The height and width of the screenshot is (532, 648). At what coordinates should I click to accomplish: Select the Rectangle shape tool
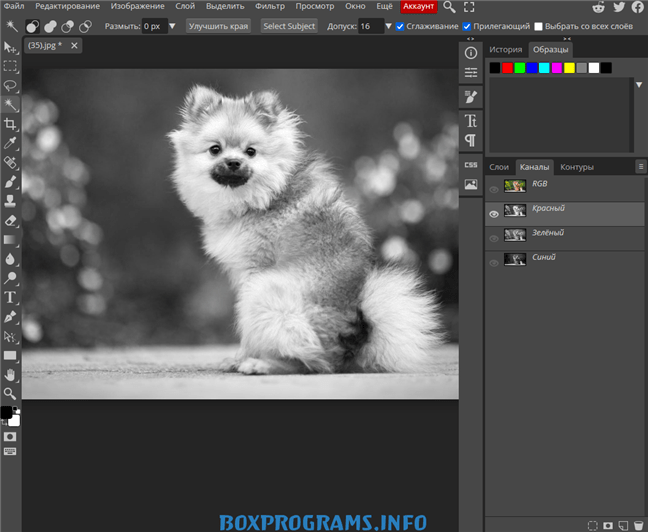pyautogui.click(x=10, y=355)
